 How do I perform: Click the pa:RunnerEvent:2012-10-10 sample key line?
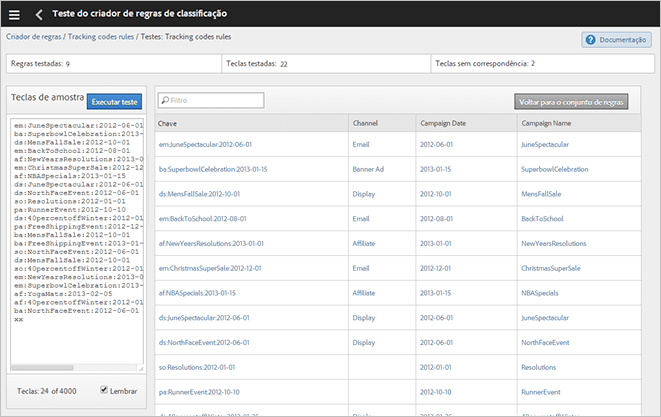point(70,210)
